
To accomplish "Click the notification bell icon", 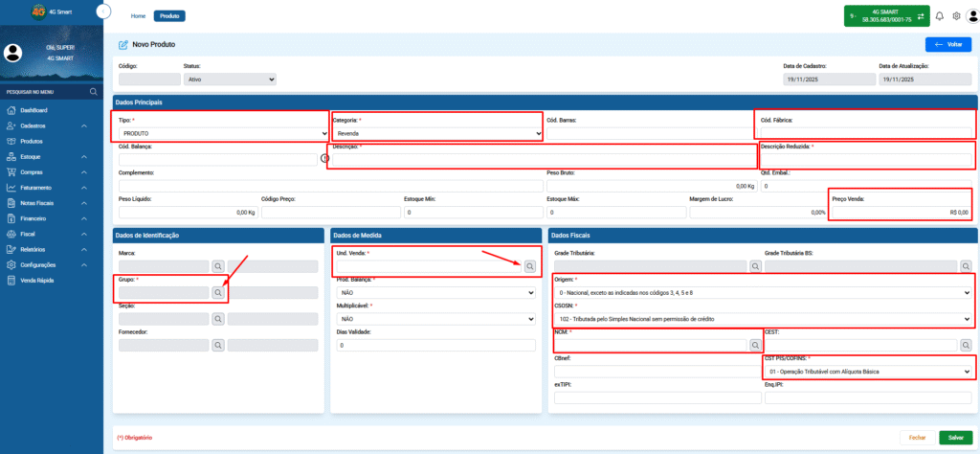I will tap(939, 16).
